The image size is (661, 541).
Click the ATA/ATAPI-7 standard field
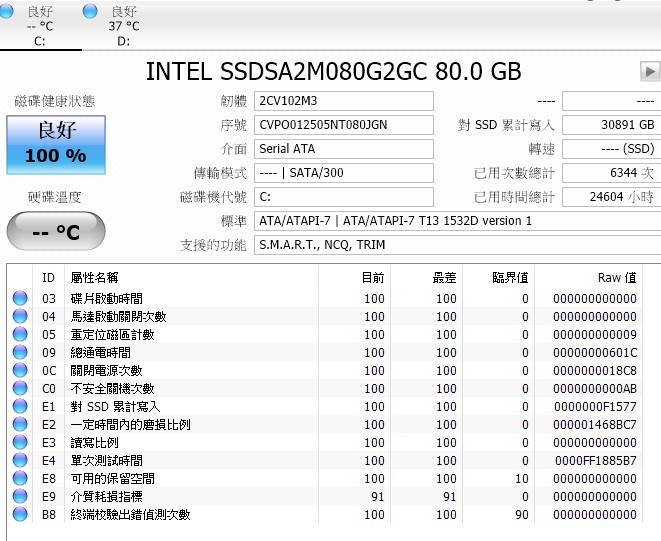pos(457,221)
